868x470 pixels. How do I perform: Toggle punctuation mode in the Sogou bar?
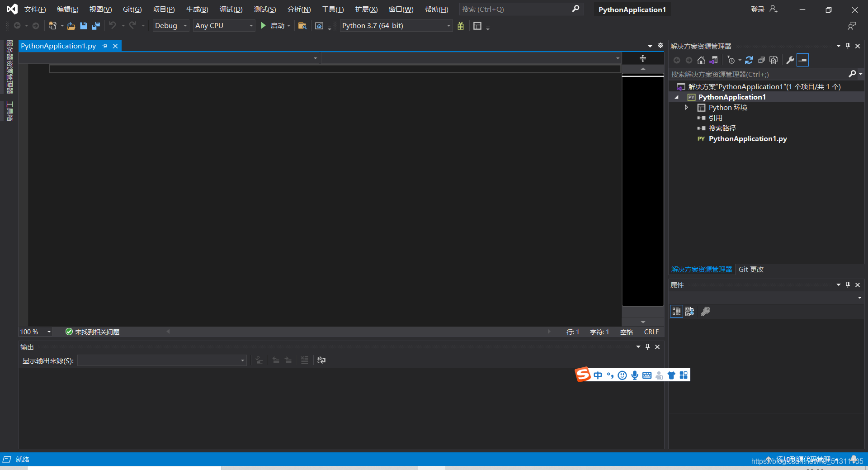click(x=610, y=375)
